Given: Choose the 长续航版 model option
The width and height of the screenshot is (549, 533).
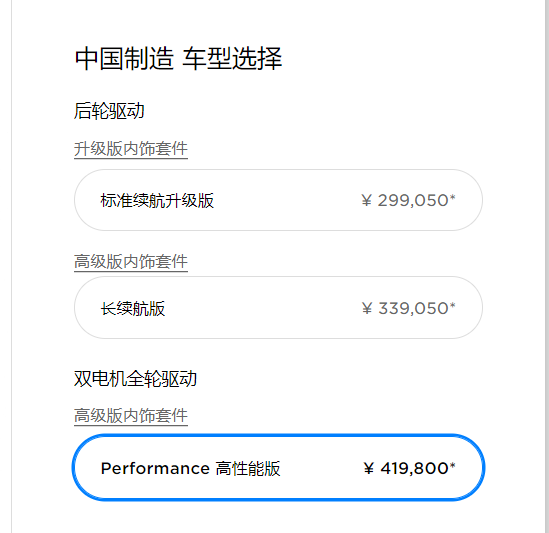Looking at the screenshot, I should [x=278, y=307].
